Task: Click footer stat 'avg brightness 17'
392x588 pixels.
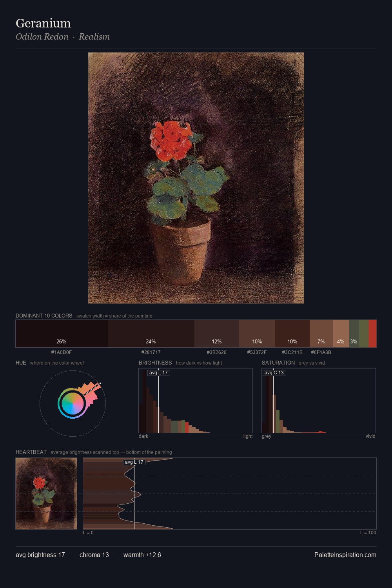Action: [x=40, y=555]
